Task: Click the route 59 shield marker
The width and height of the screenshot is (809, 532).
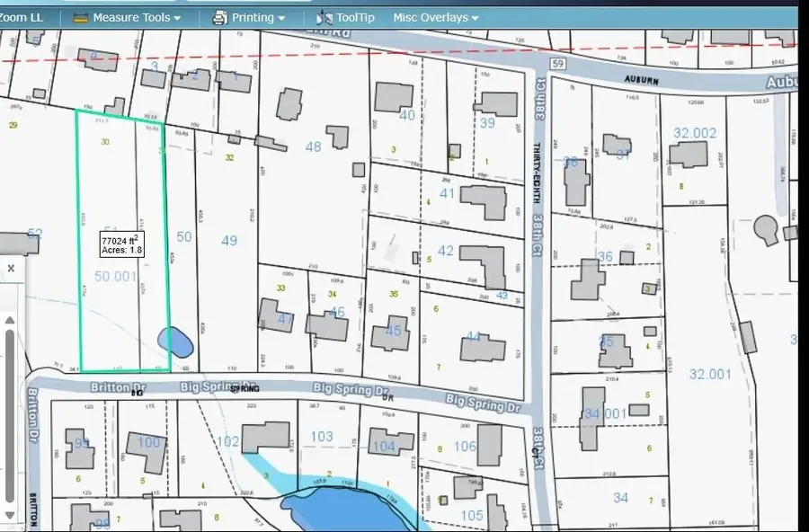Action: [556, 64]
